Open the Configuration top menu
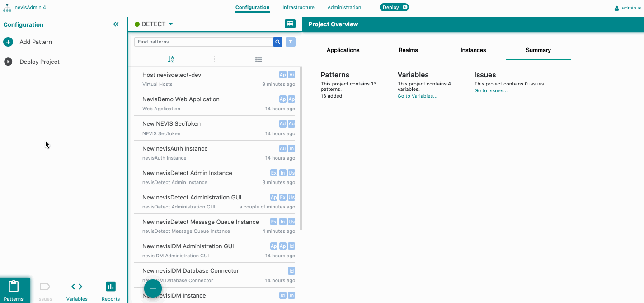644x303 pixels. 252,8
